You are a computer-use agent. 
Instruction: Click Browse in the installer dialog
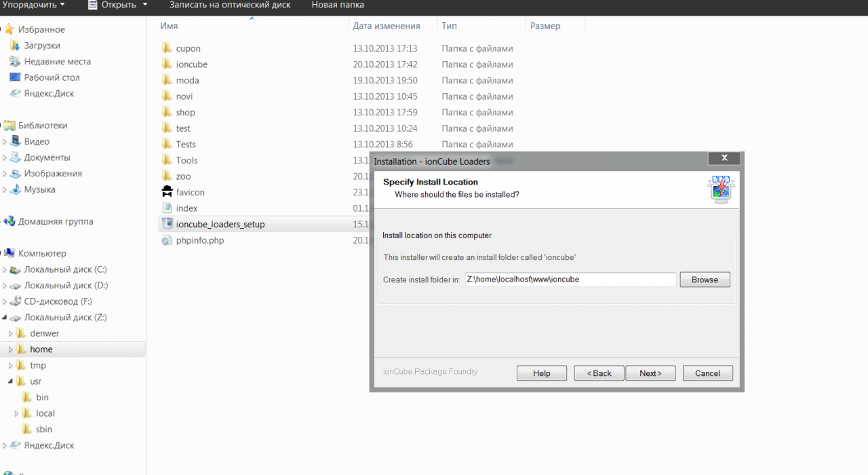[705, 280]
